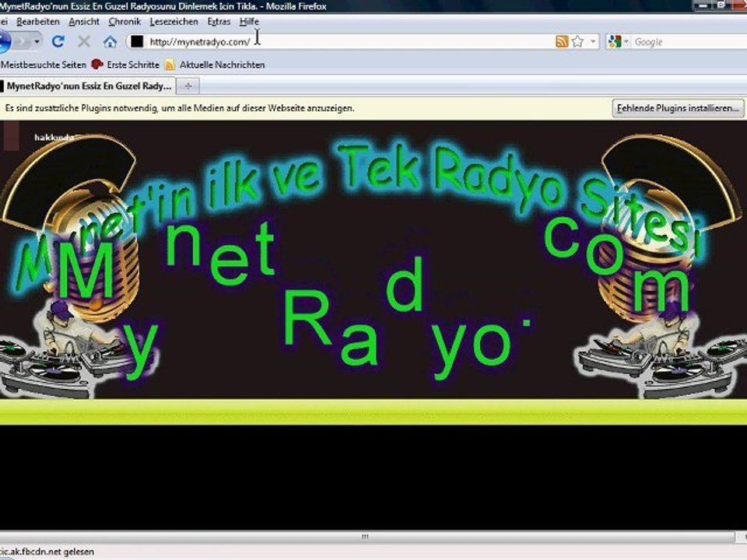Go to the Home page icon
The image size is (747, 560).
click(110, 42)
